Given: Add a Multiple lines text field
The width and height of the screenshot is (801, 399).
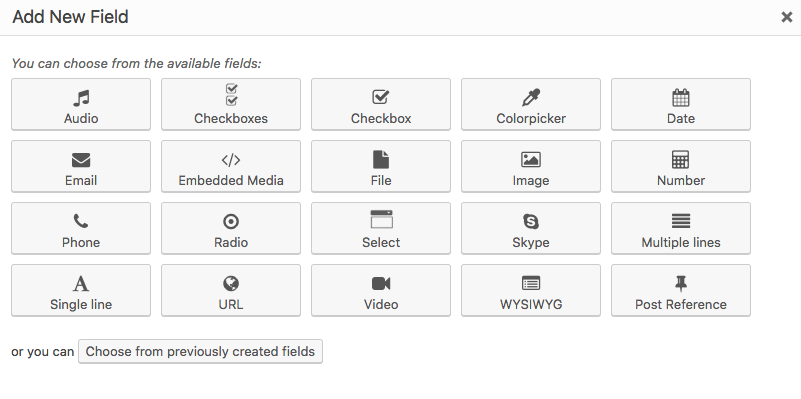Looking at the screenshot, I should coord(681,228).
